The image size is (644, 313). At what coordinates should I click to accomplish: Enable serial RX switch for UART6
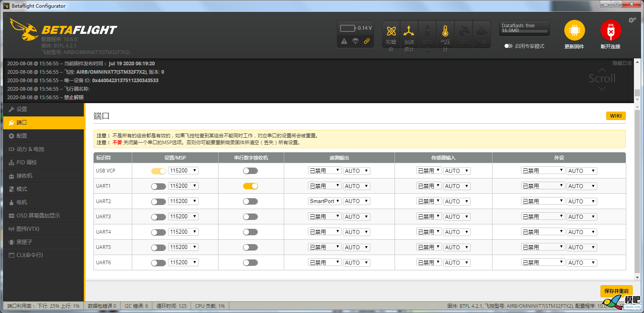pyautogui.click(x=250, y=263)
